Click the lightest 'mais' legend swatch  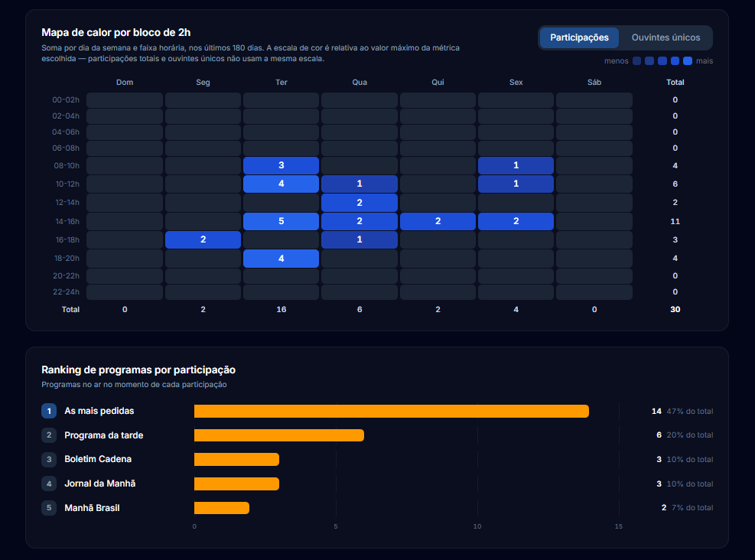688,60
